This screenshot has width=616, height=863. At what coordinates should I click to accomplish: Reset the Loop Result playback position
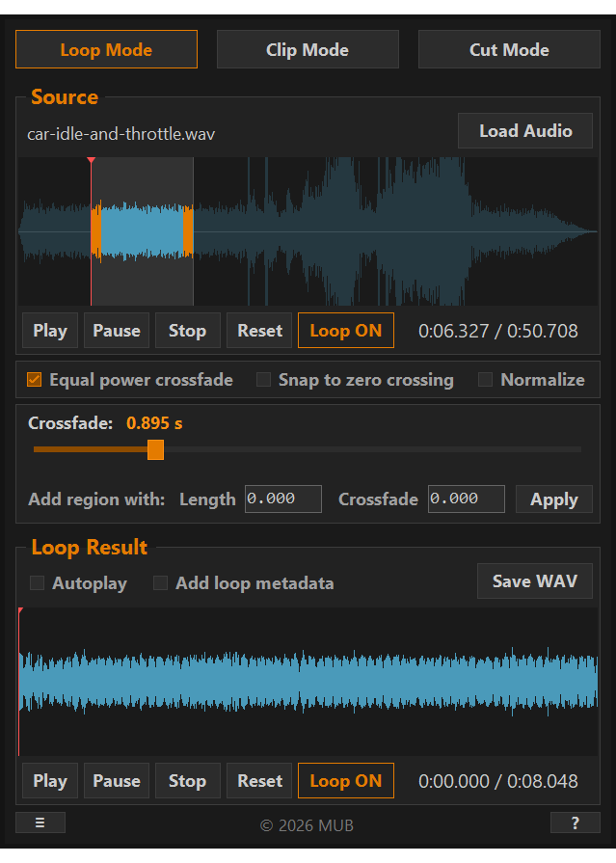pos(259,780)
